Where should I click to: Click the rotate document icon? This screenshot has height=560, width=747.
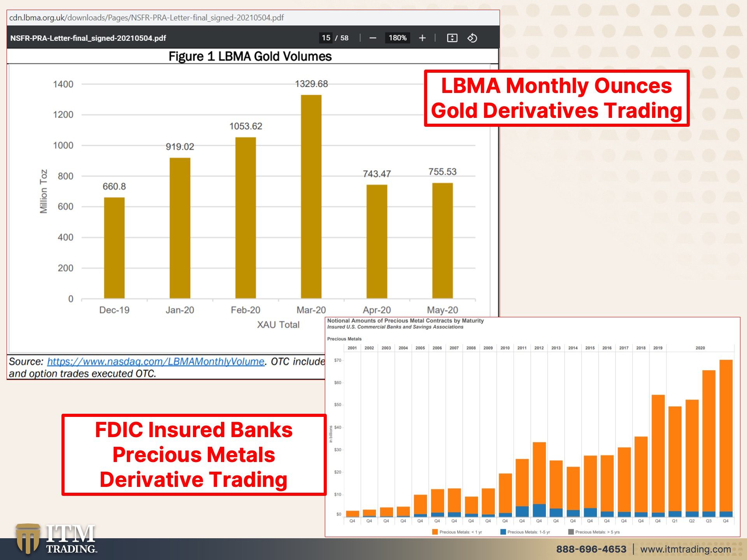(472, 38)
